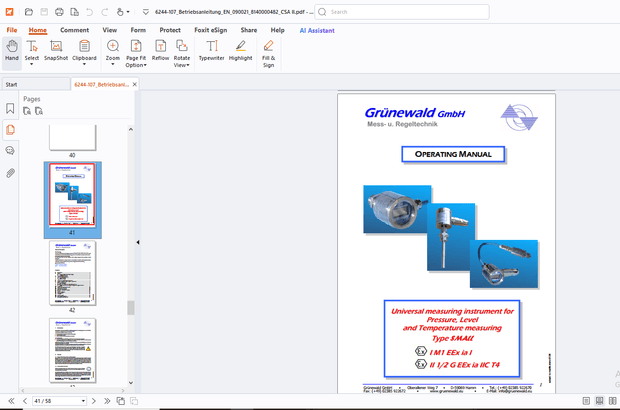Screen dimensions: 620x410
Task: Open the Foxit eSign tab
Action: click(211, 30)
